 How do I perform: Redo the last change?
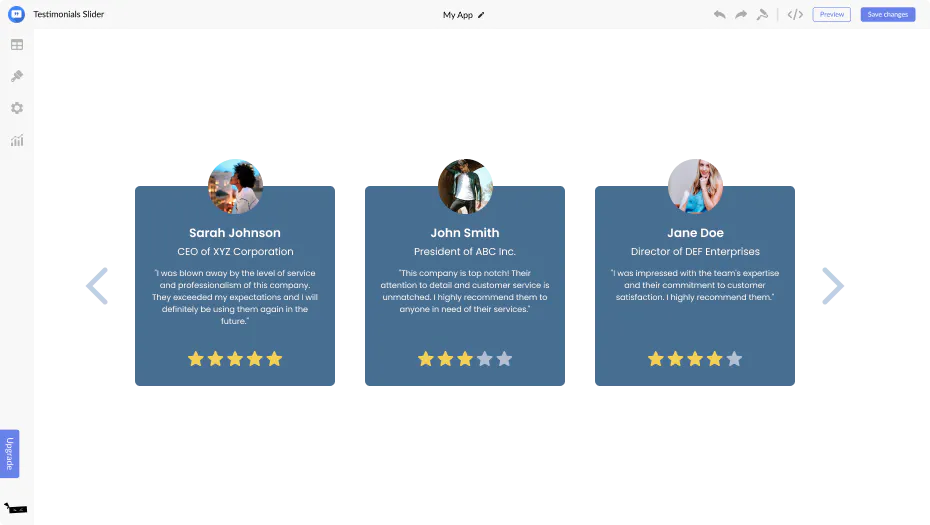click(x=741, y=14)
